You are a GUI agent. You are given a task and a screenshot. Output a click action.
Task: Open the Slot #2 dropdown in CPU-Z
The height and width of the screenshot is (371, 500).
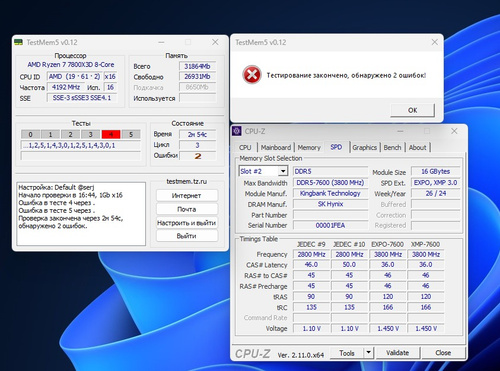(283, 171)
